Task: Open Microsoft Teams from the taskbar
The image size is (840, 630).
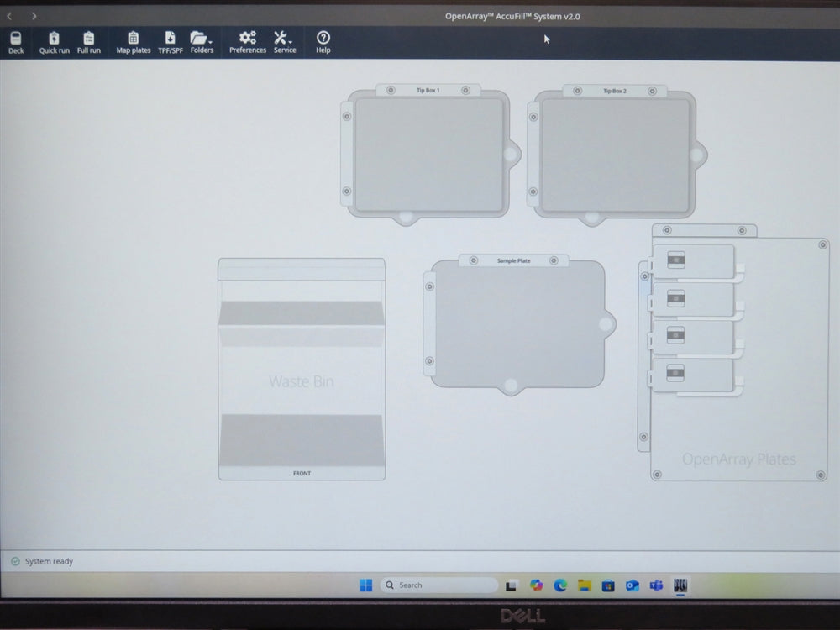Action: pyautogui.click(x=656, y=585)
